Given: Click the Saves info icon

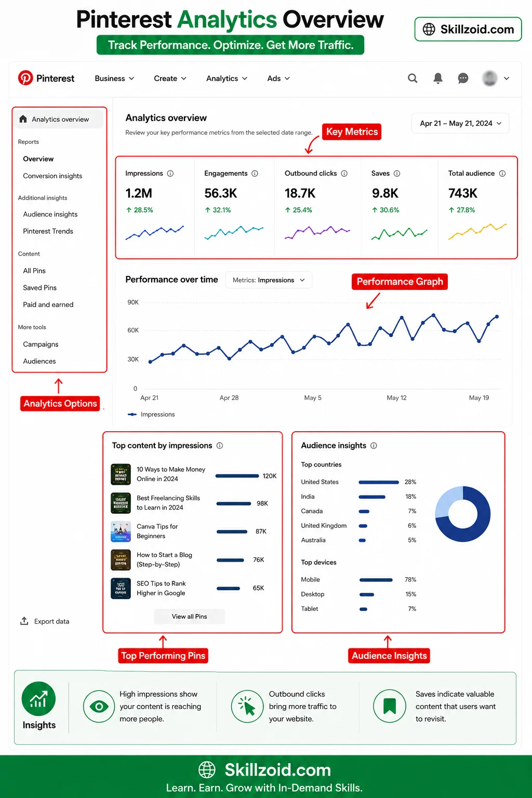Looking at the screenshot, I should point(397,174).
